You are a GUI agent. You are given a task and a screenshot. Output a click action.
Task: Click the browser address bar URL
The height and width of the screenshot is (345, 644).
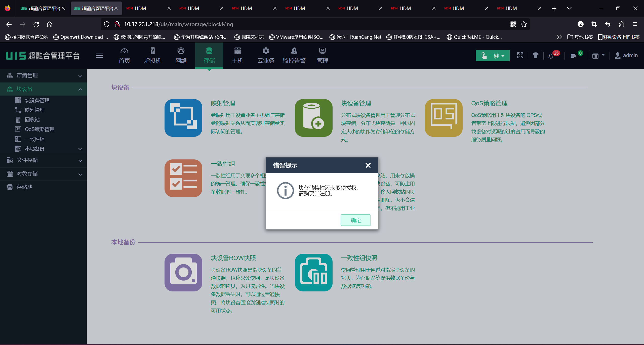coord(178,24)
